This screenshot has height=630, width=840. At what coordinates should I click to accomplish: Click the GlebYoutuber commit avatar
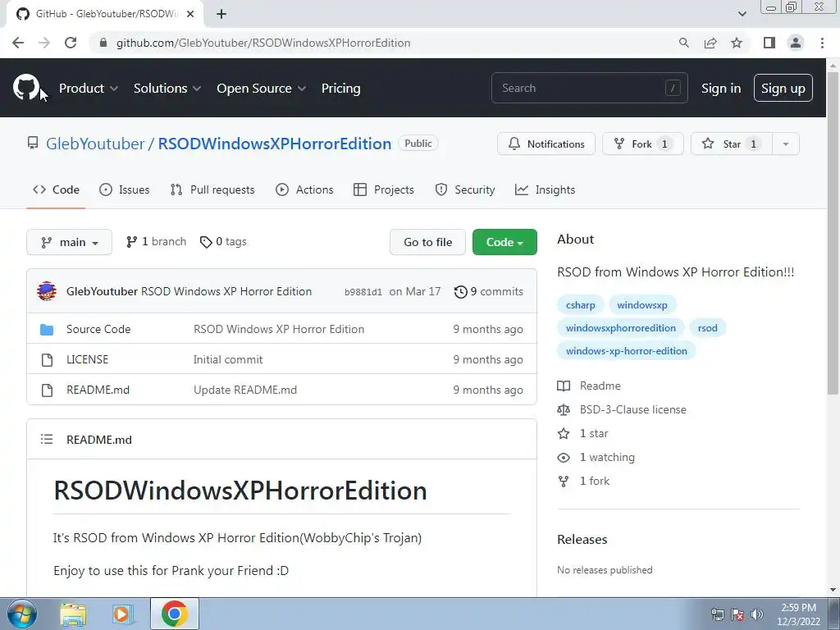[x=47, y=291]
